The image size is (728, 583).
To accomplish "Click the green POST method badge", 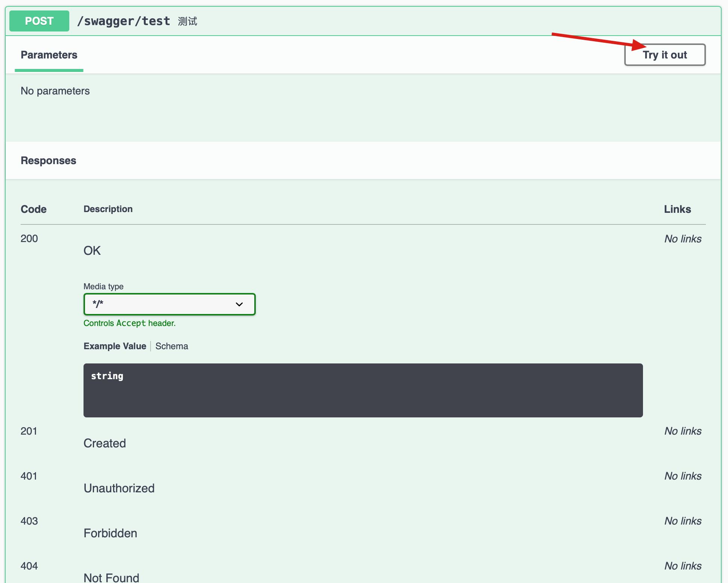I will [x=39, y=21].
